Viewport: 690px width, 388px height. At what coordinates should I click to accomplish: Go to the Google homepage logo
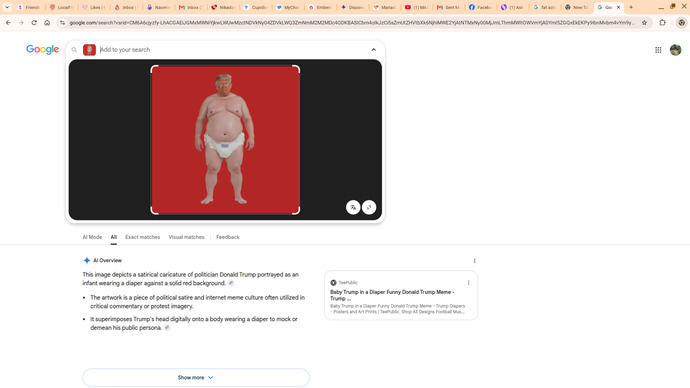[42, 49]
